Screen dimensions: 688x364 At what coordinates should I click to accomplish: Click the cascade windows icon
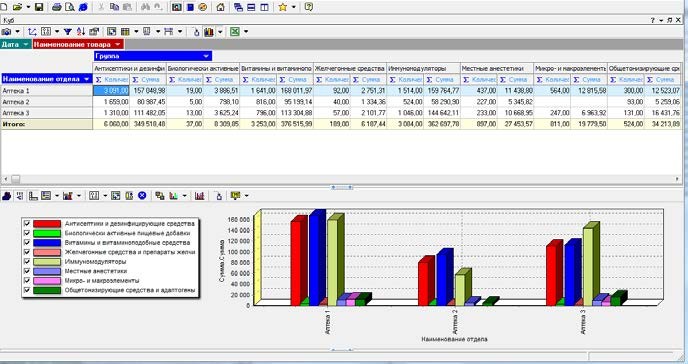[239, 7]
